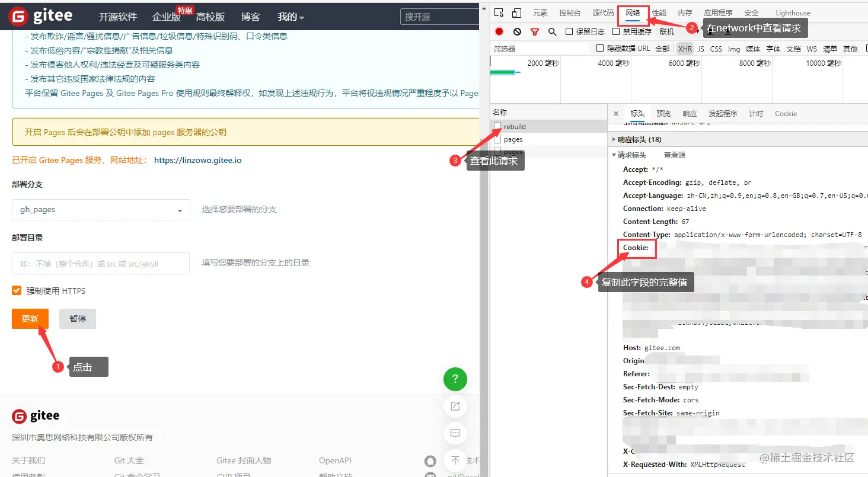Filter requests by WS type

point(812,49)
